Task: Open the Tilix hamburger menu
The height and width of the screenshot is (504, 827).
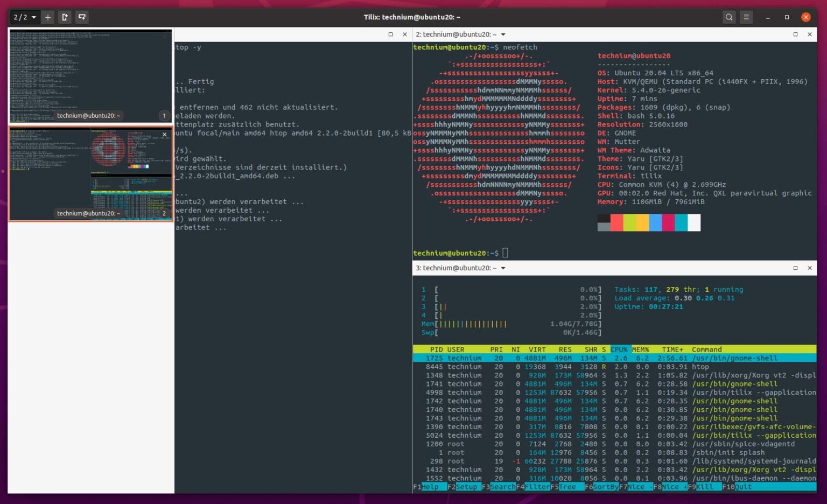Action: pos(746,17)
